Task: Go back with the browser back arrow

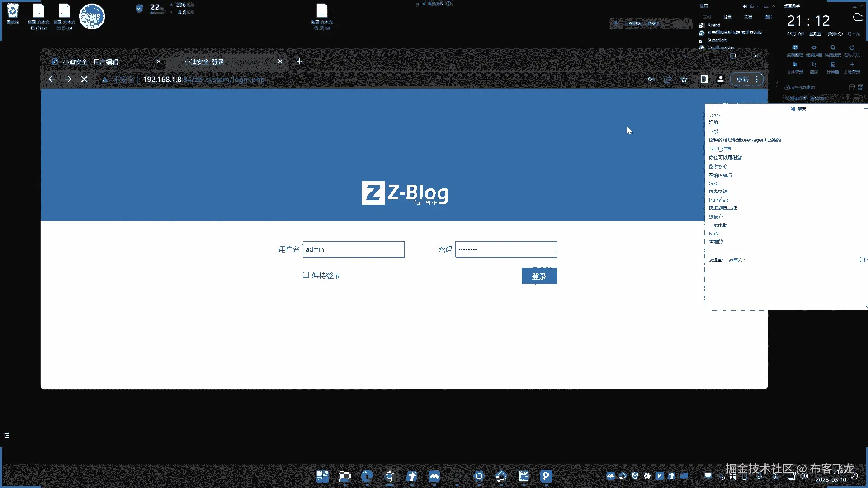Action: pos(52,80)
